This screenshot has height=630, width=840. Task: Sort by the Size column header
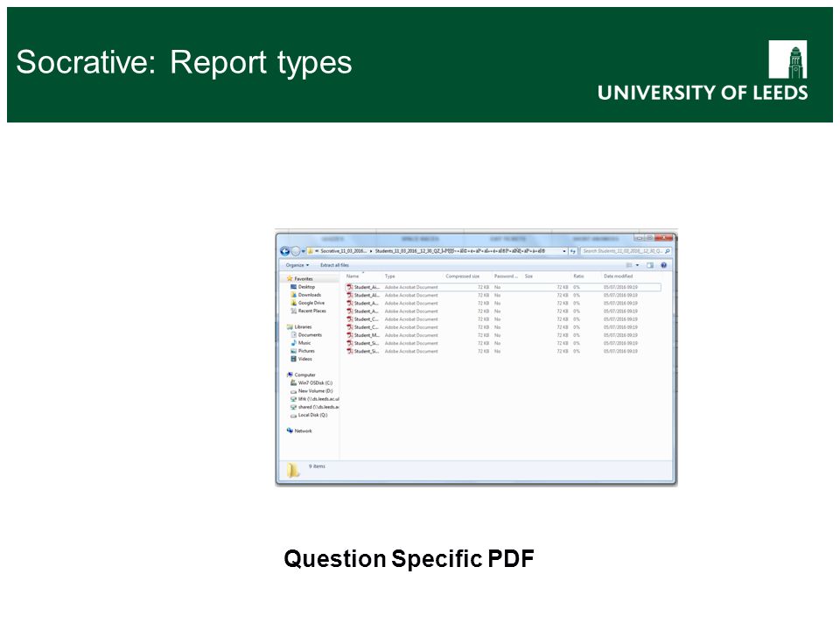[x=528, y=276]
